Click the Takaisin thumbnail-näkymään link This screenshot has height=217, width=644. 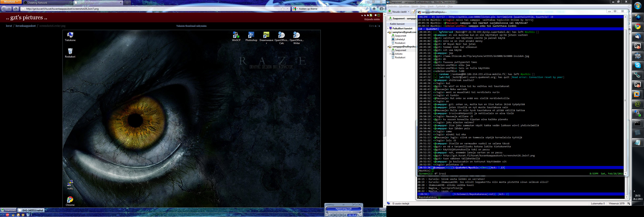pyautogui.click(x=191, y=26)
